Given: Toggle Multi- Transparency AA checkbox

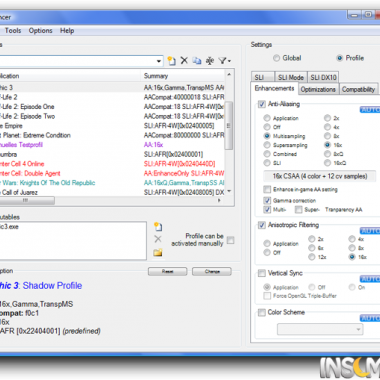Looking at the screenshot, I should 267,209.
